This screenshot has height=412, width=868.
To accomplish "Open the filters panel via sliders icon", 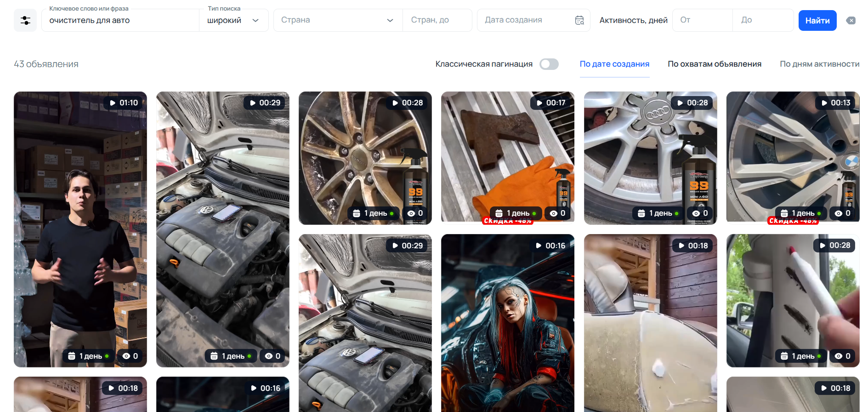I will pos(25,20).
